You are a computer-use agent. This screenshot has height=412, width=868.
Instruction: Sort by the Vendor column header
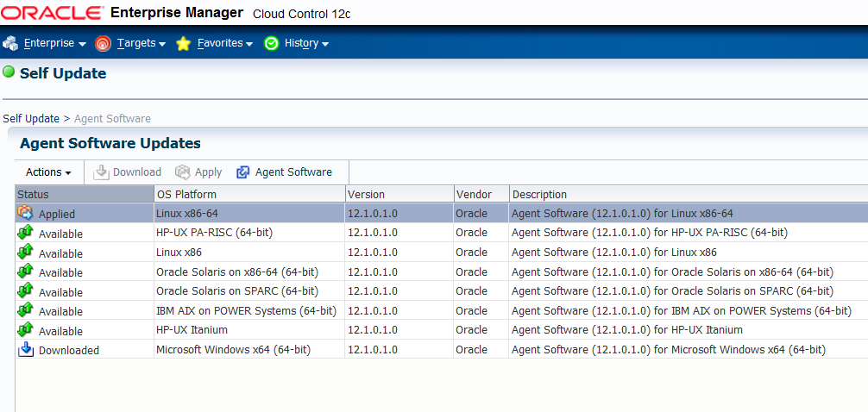pos(481,194)
